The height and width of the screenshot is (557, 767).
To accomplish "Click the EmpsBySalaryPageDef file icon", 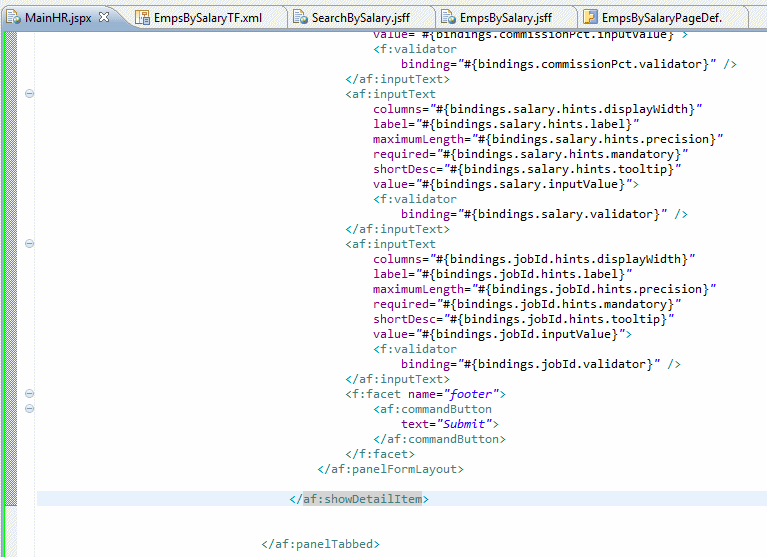I will pos(590,18).
